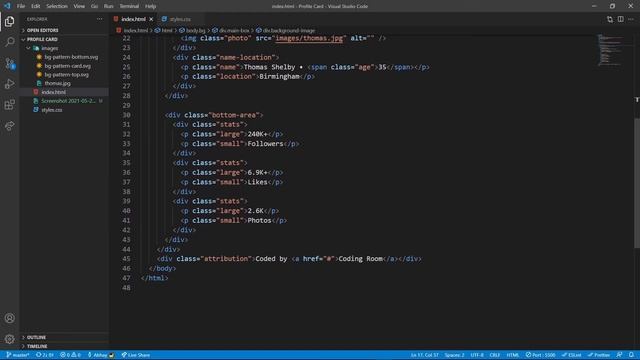Change end of line sequence CRLF
This screenshot has height=360, width=640.
point(495,355)
